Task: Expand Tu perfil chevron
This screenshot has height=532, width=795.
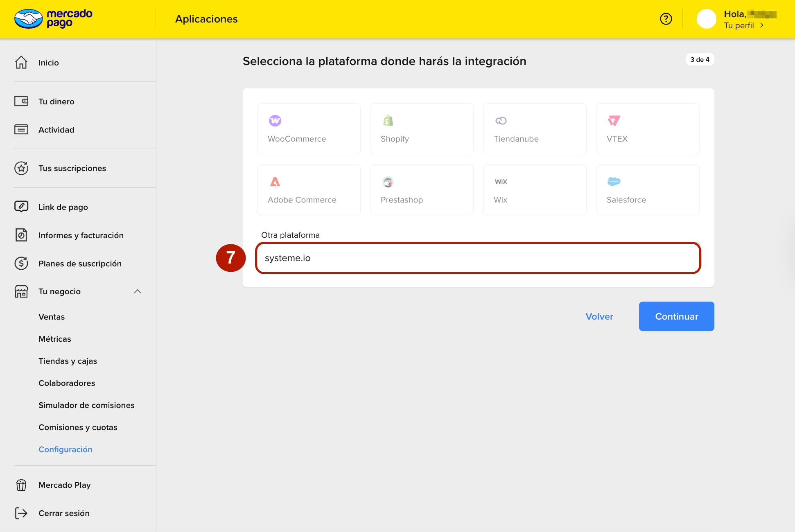Action: pos(761,25)
